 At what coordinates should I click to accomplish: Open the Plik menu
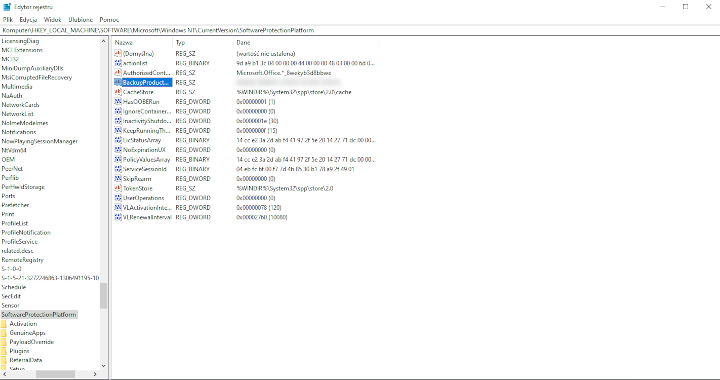pos(8,20)
